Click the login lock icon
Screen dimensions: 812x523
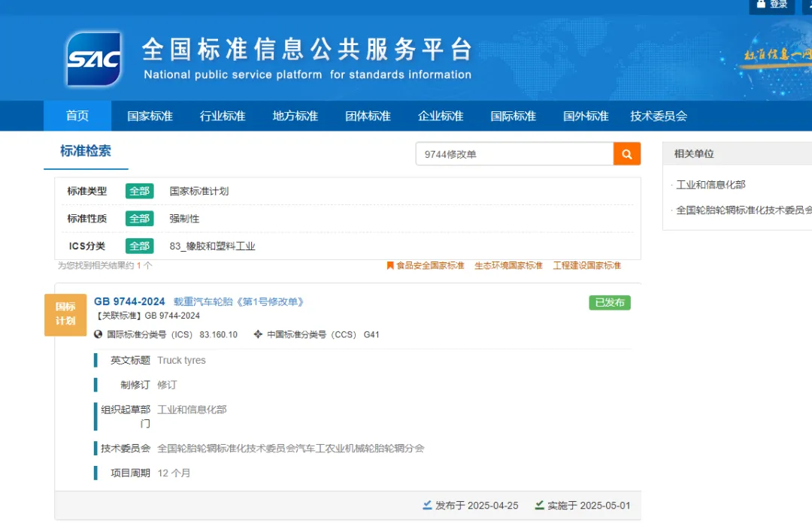pyautogui.click(x=761, y=4)
